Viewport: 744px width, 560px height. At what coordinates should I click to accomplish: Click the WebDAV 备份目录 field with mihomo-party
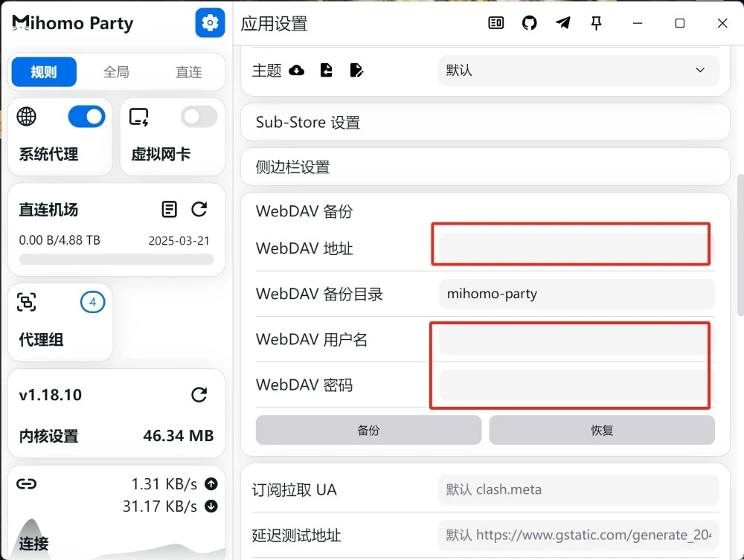click(x=577, y=294)
